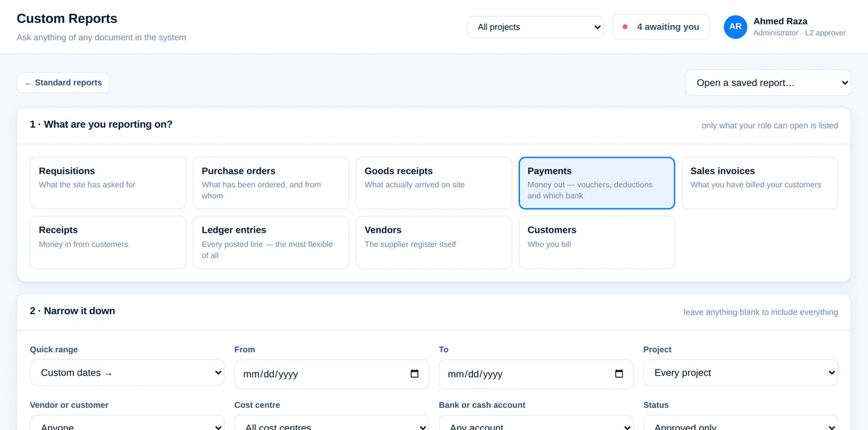
Task: Click the To date input field
Action: pos(536,374)
